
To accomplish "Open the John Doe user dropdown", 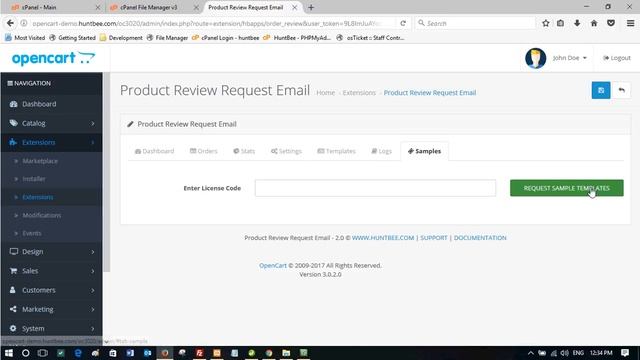I will (x=570, y=58).
